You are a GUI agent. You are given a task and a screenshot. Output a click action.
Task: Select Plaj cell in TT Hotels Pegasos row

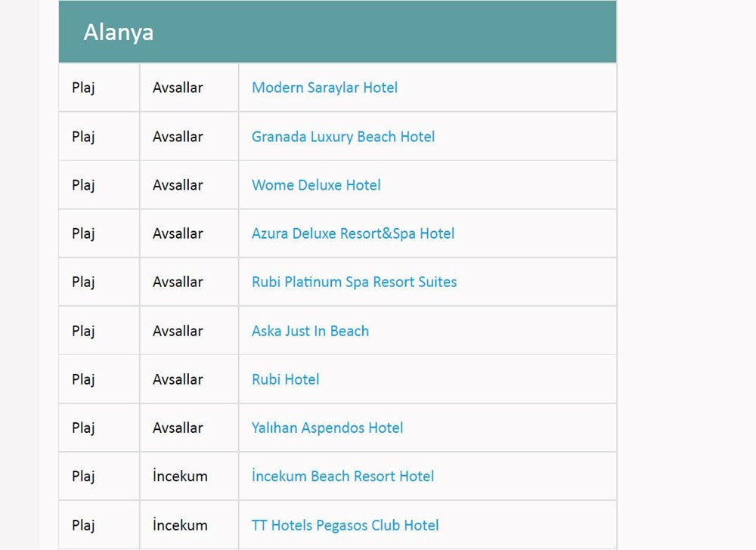pyautogui.click(x=83, y=525)
